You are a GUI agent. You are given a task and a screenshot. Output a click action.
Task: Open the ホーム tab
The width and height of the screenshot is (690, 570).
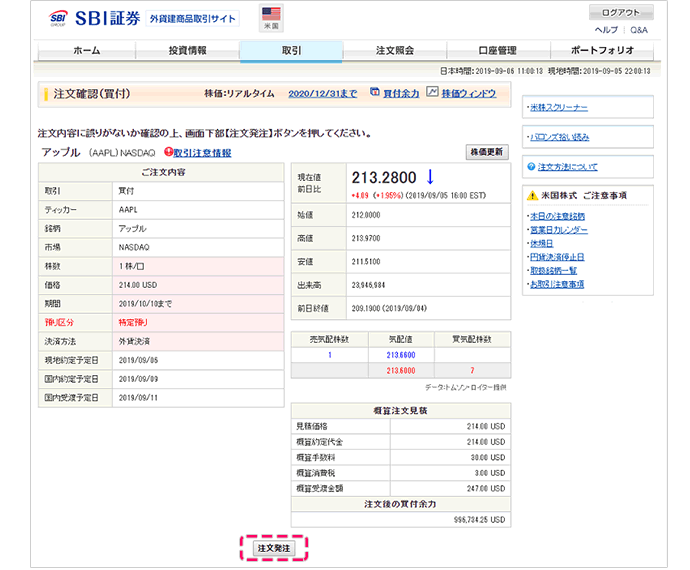pos(87,50)
